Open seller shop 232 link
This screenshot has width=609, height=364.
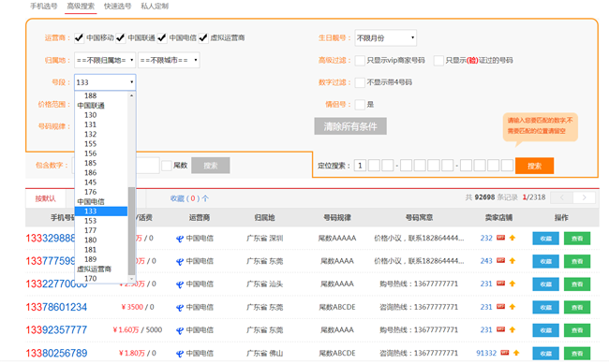click(486, 238)
